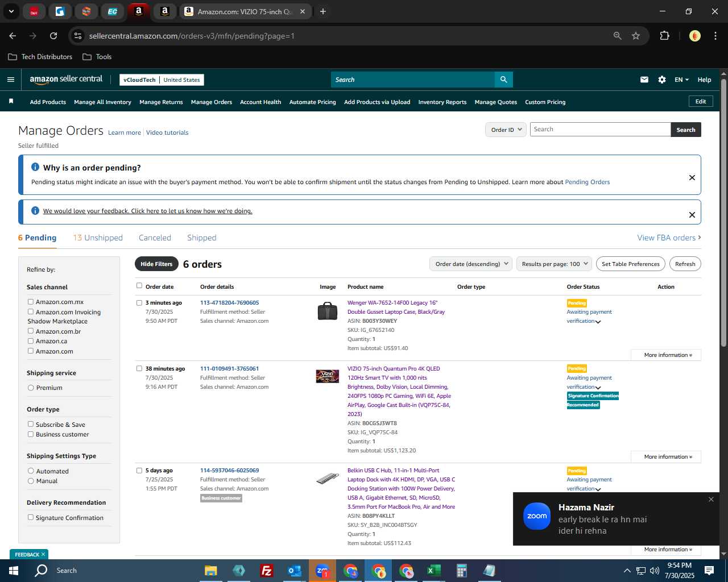Close the feedback request banner
The image size is (728, 582).
point(692,215)
